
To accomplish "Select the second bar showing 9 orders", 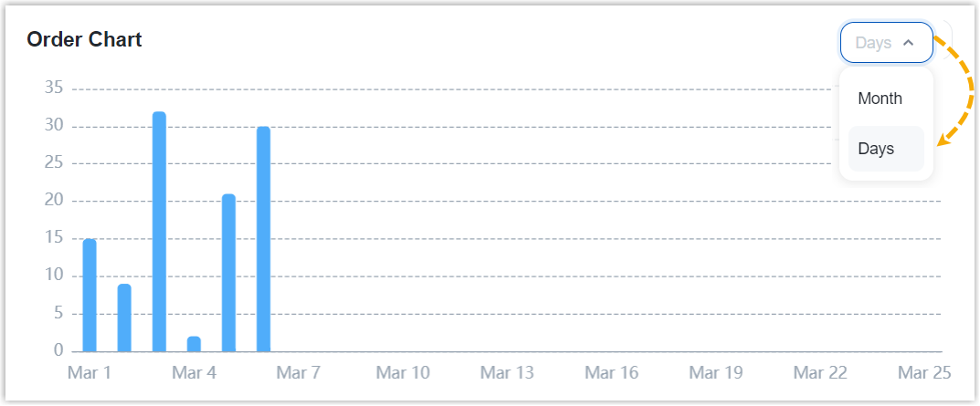I will point(124,318).
